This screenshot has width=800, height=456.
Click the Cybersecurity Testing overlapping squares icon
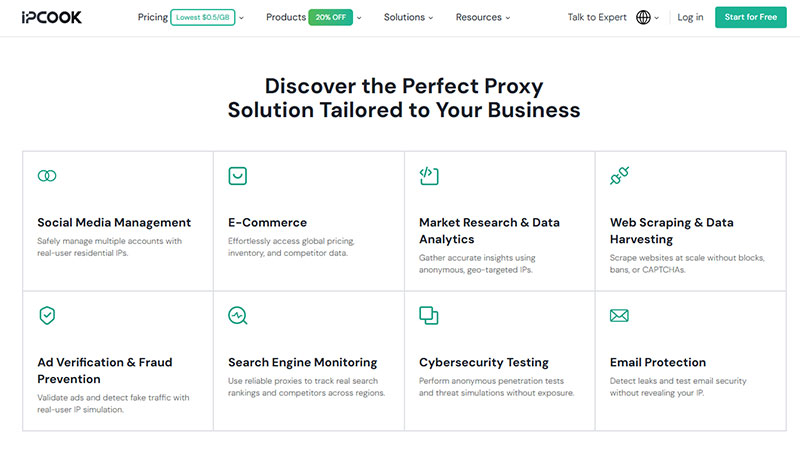click(429, 315)
